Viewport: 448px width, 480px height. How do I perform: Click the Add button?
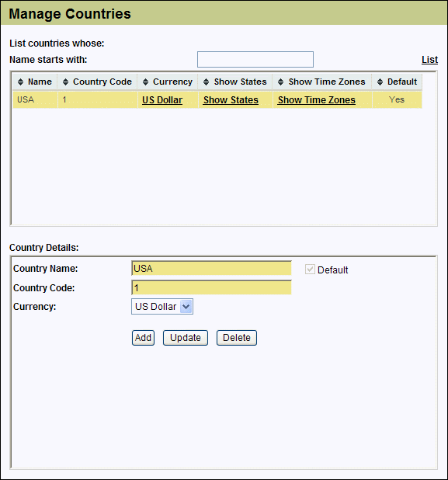click(143, 338)
